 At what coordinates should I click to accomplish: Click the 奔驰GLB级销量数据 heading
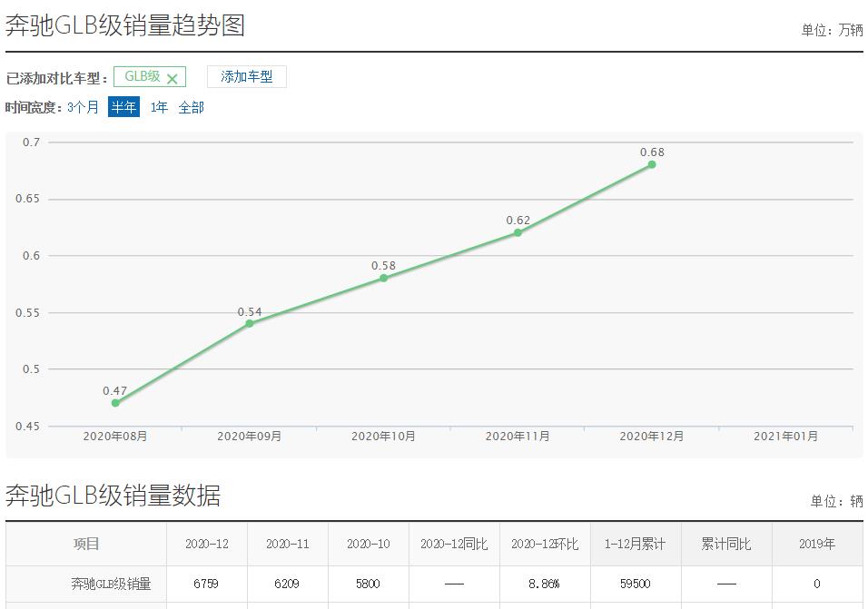click(113, 495)
